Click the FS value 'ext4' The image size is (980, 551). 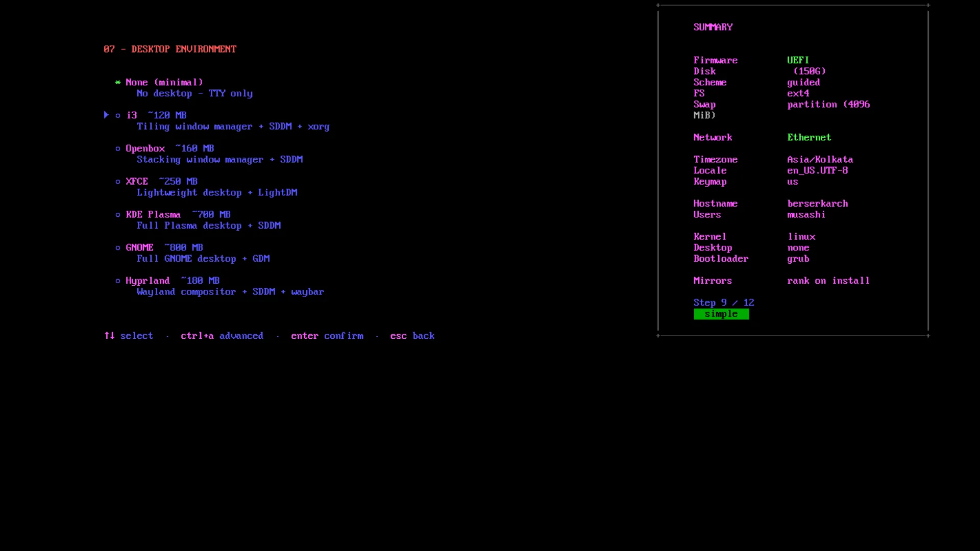point(798,94)
